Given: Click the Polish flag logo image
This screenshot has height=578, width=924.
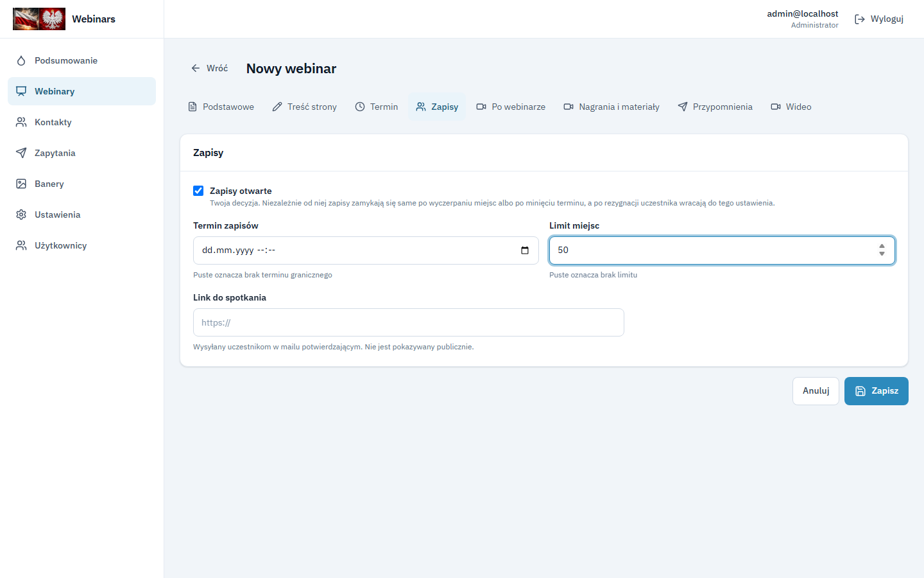Looking at the screenshot, I should (39, 19).
